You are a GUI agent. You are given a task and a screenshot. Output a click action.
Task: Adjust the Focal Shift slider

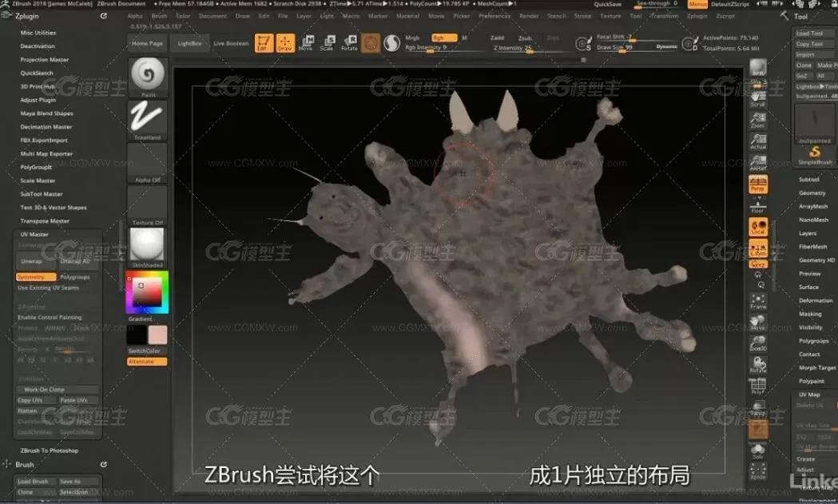[x=636, y=37]
